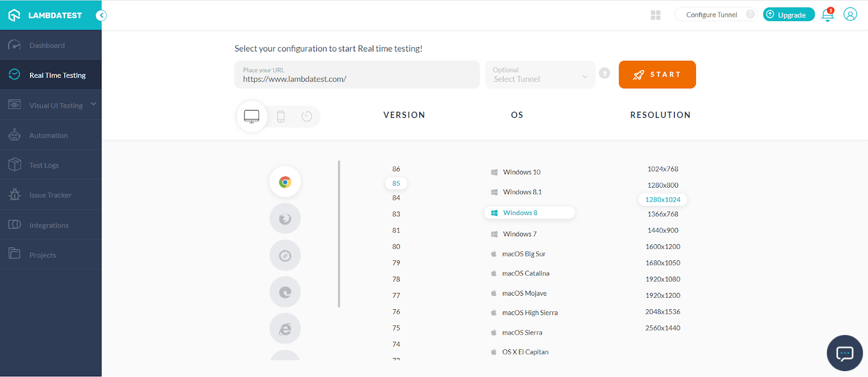Pick the Microsoft Edge browser icon
The width and height of the screenshot is (868, 377).
(285, 292)
